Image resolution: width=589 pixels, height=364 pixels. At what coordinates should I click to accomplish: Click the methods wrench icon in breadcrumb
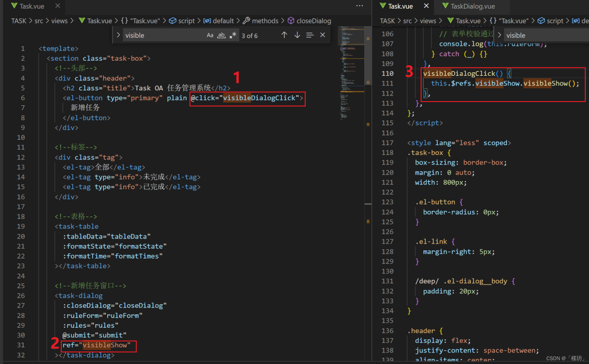(x=246, y=21)
